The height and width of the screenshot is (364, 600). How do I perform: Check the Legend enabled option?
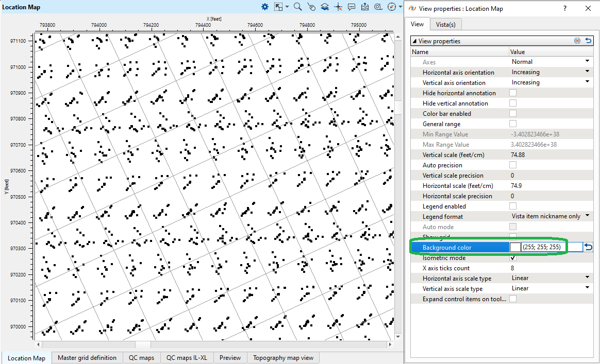click(513, 206)
